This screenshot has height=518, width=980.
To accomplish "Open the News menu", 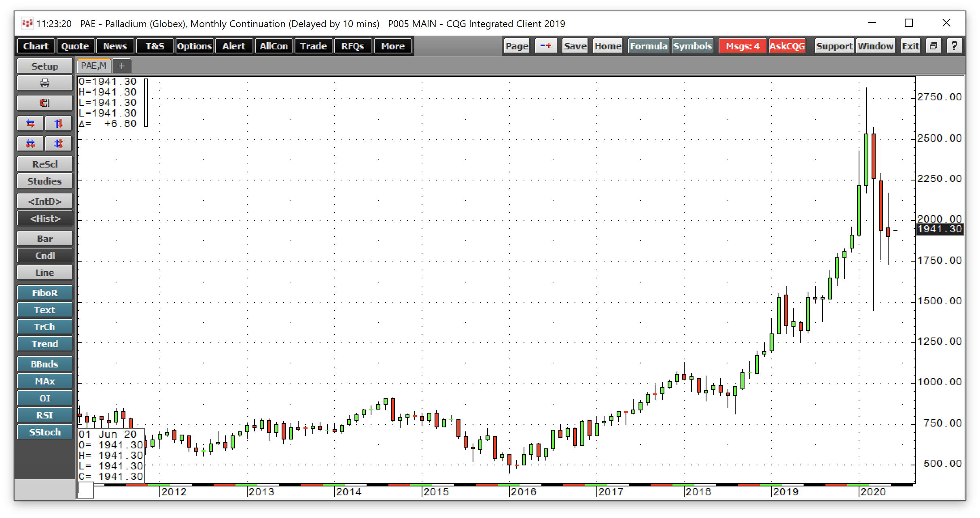I will pyautogui.click(x=115, y=46).
